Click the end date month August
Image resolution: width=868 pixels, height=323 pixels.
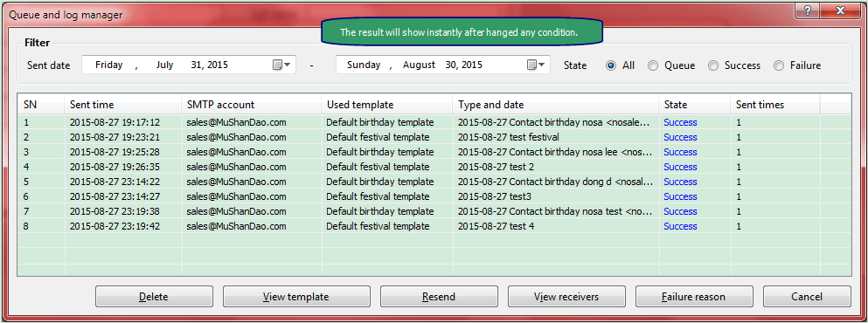(x=419, y=65)
